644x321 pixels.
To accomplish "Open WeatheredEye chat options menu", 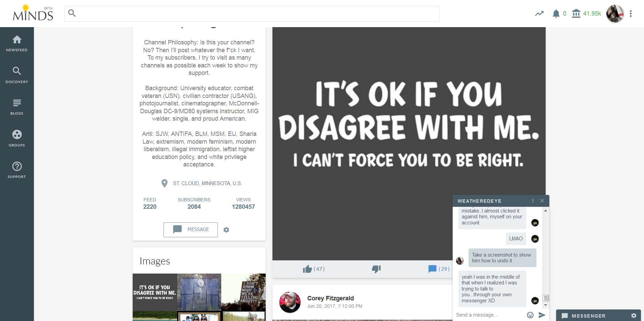I will click(533, 201).
